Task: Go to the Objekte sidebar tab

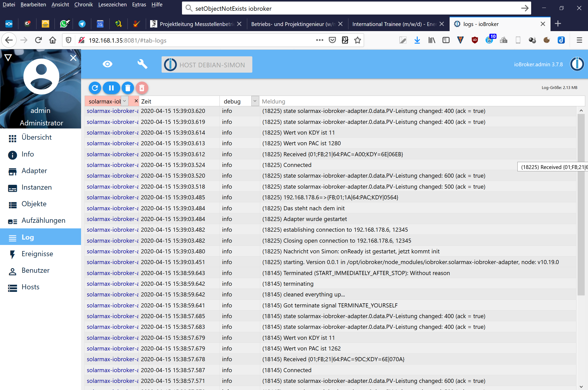Action: pos(34,204)
